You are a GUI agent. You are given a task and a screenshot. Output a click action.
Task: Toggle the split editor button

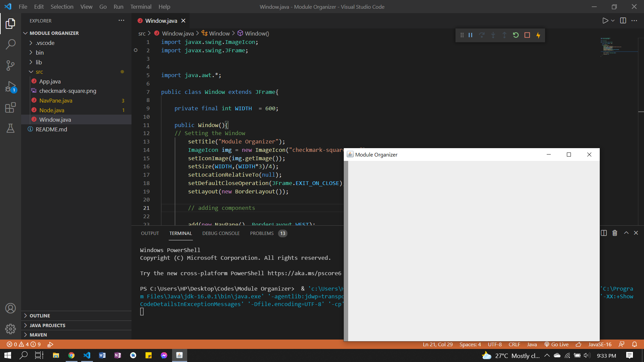623,20
